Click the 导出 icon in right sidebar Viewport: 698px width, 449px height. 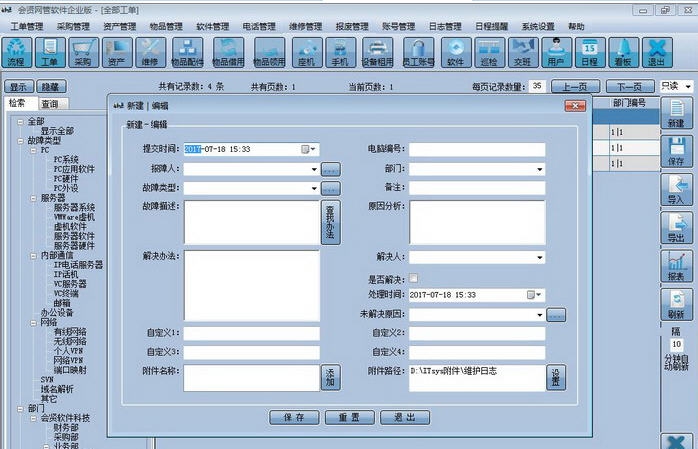pyautogui.click(x=677, y=228)
